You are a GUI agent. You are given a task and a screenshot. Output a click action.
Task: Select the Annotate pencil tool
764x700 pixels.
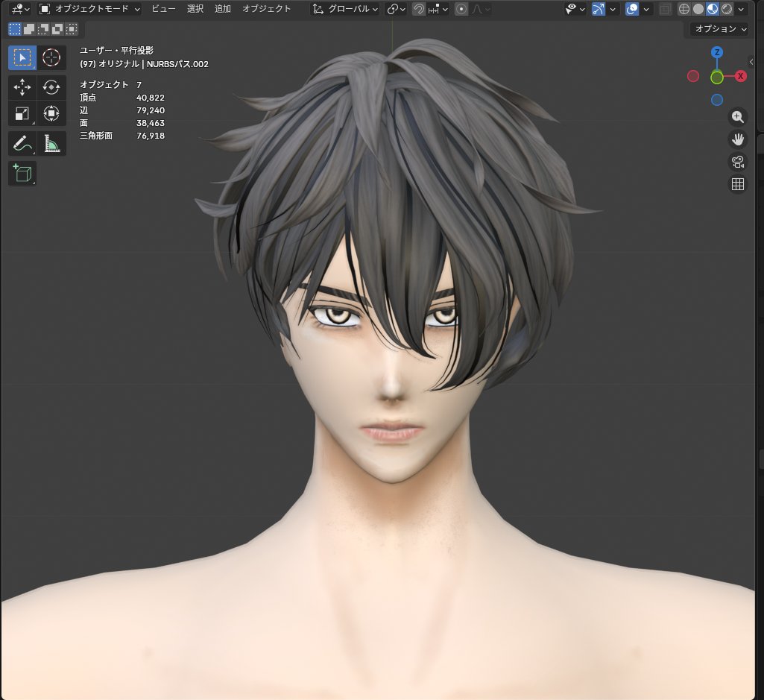click(22, 143)
